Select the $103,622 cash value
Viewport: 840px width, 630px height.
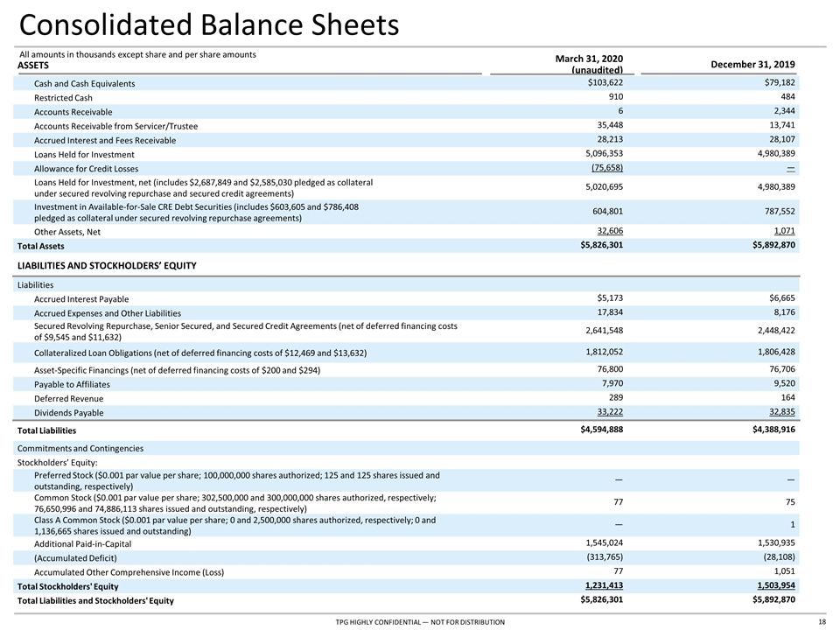[605, 82]
